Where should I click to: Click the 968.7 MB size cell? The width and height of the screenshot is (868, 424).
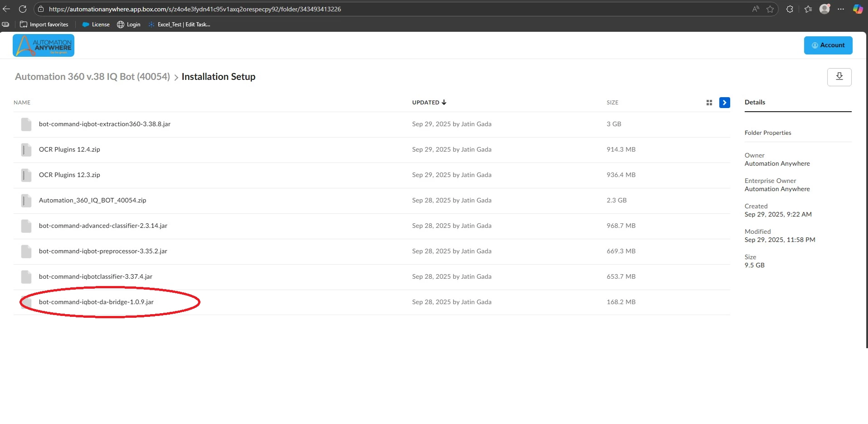click(621, 226)
